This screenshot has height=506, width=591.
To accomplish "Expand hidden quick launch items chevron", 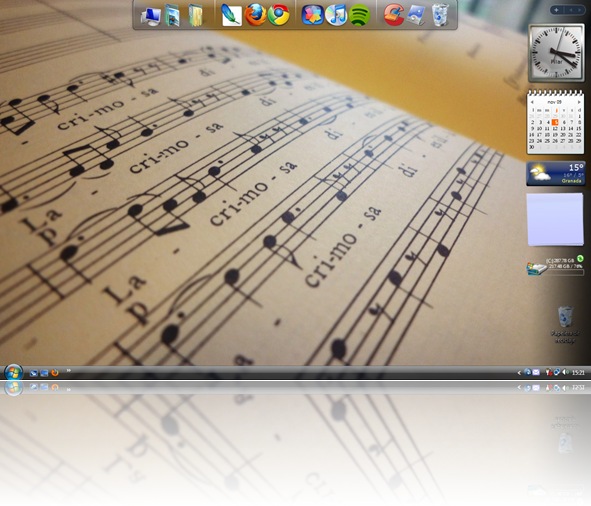I will [69, 370].
